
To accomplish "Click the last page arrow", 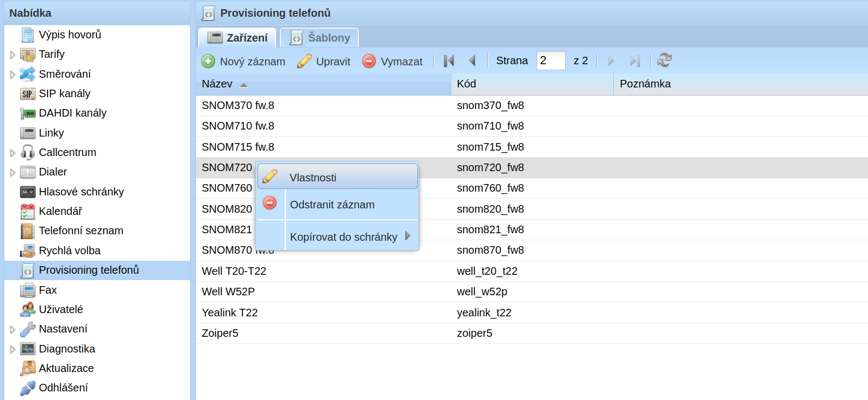I will click(x=635, y=61).
